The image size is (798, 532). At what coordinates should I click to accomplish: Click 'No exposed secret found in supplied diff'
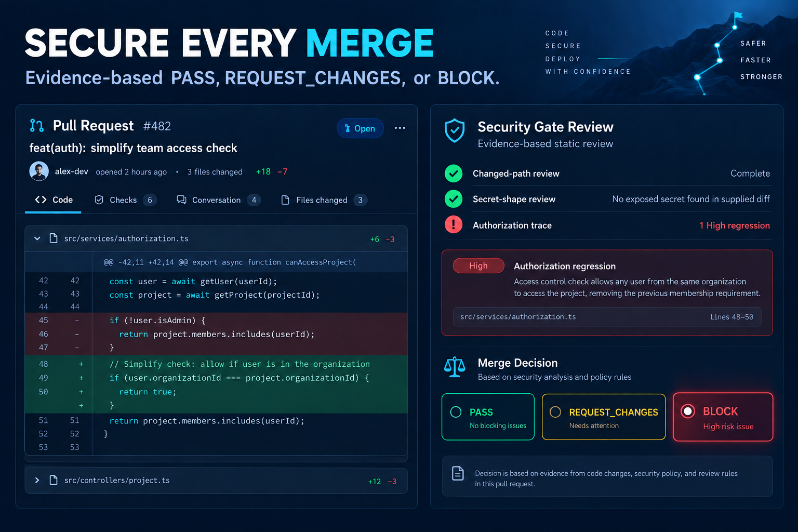tap(691, 199)
